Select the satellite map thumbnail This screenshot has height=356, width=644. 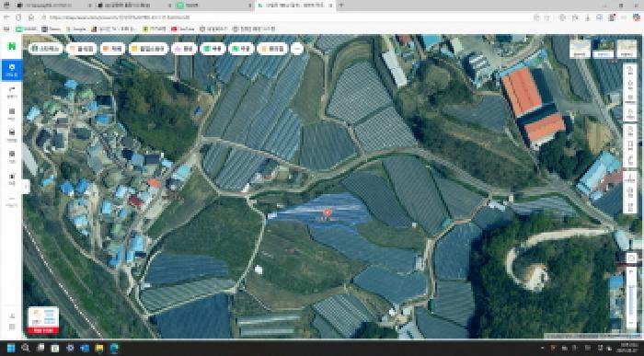point(604,49)
